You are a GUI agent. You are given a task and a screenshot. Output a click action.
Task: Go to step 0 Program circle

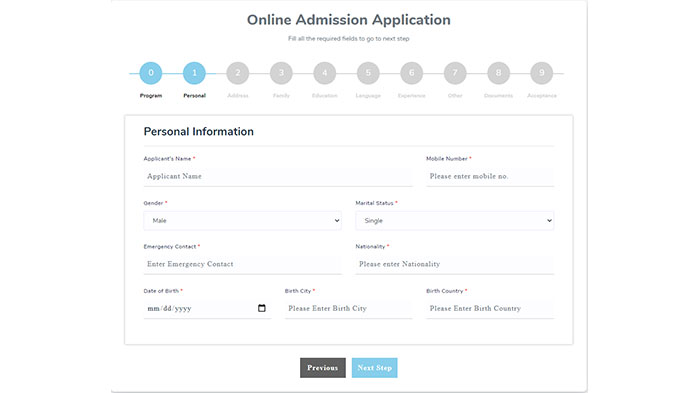click(151, 73)
